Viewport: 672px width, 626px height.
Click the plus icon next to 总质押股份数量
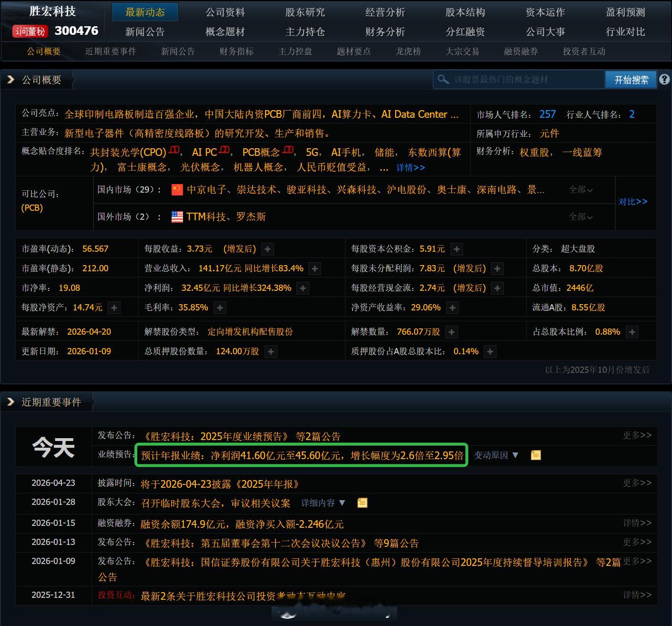pos(271,351)
